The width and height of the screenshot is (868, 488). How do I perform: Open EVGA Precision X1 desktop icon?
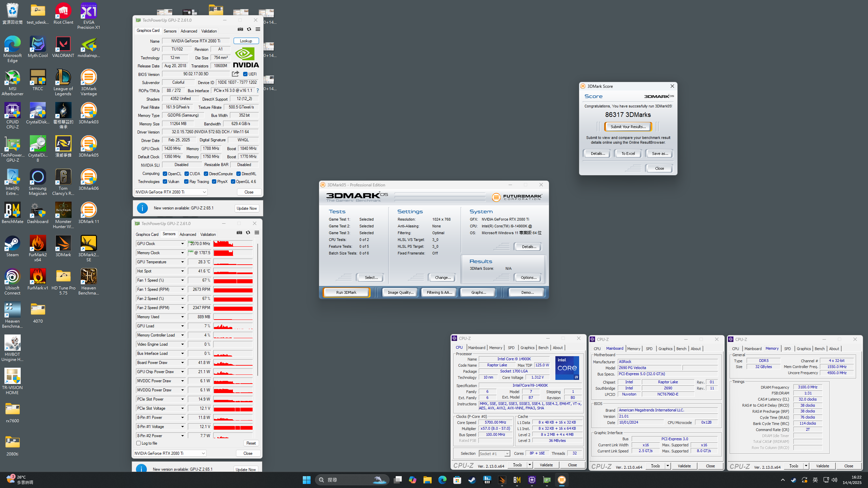point(88,16)
